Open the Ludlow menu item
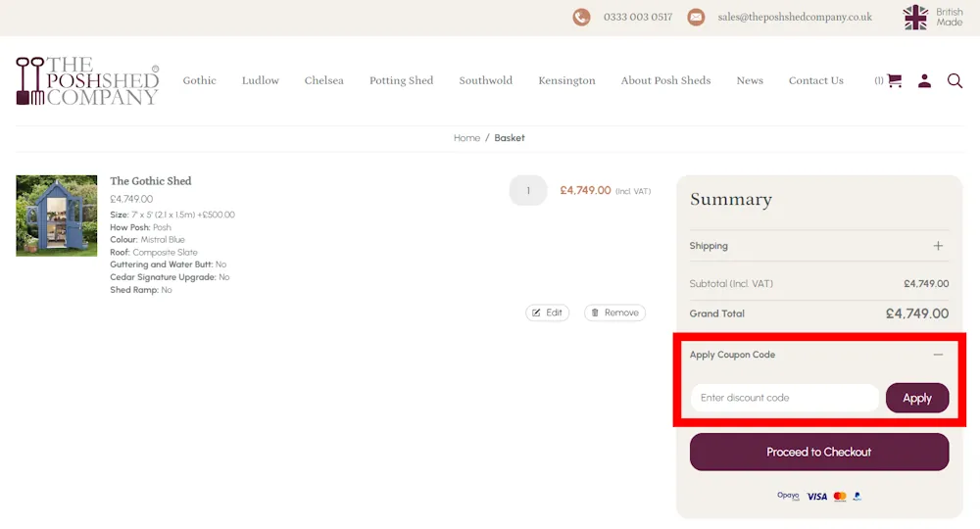Viewport: 980px width, 529px height. (261, 80)
